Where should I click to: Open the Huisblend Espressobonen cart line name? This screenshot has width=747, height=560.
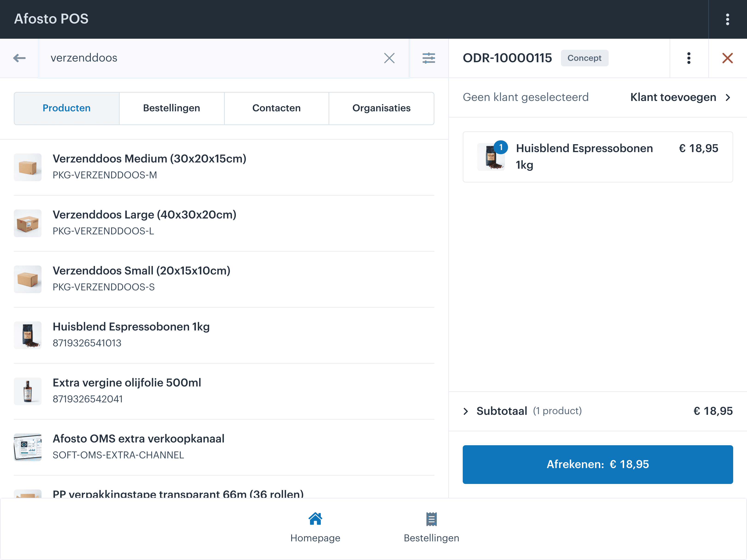584,157
